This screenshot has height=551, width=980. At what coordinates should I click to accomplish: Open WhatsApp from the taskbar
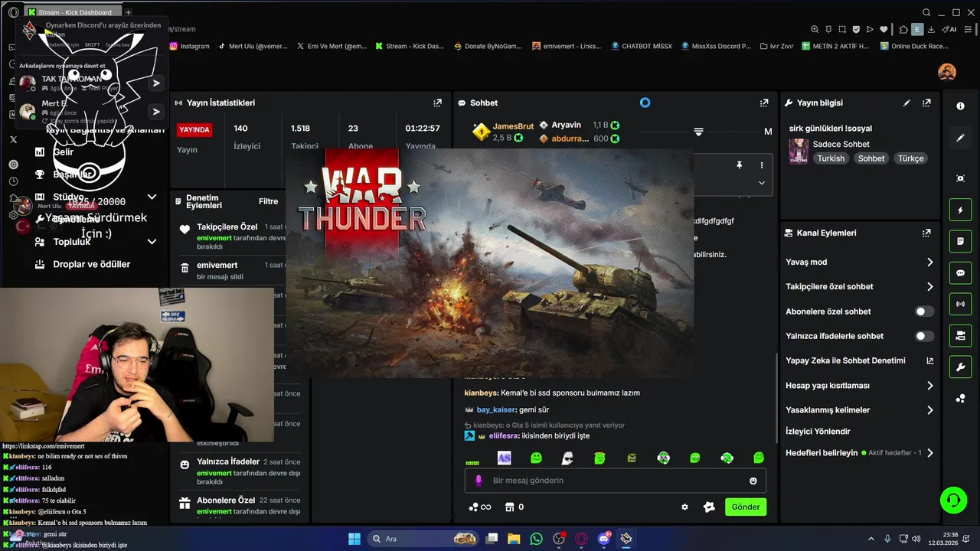[536, 539]
